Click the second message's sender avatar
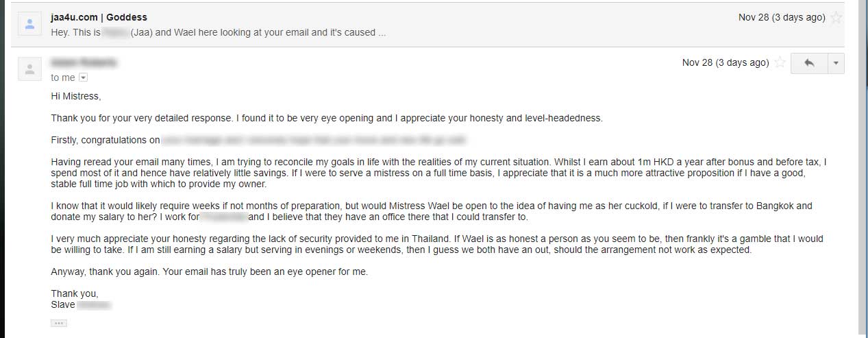Screen dimensions: 868x338 pos(29,69)
